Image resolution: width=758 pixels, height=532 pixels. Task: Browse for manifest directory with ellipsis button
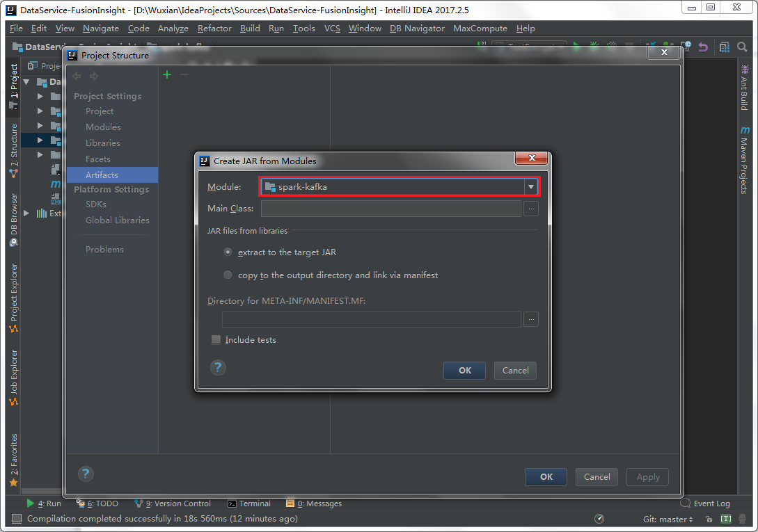(531, 319)
